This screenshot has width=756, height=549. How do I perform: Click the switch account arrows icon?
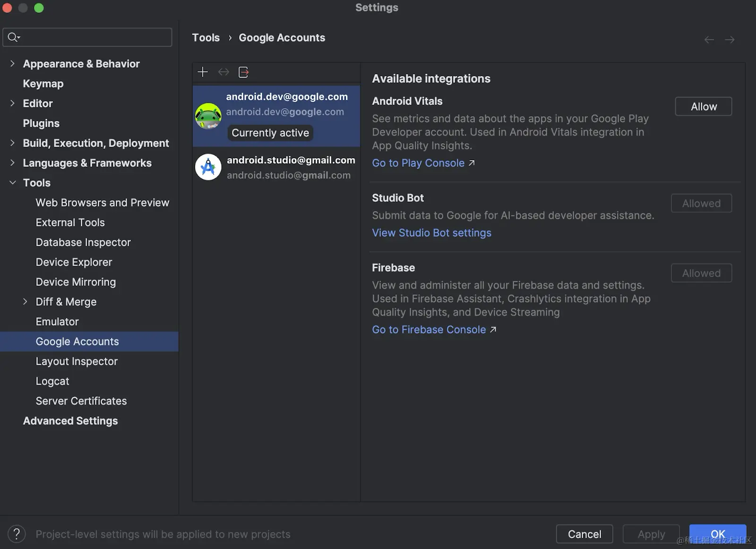223,72
